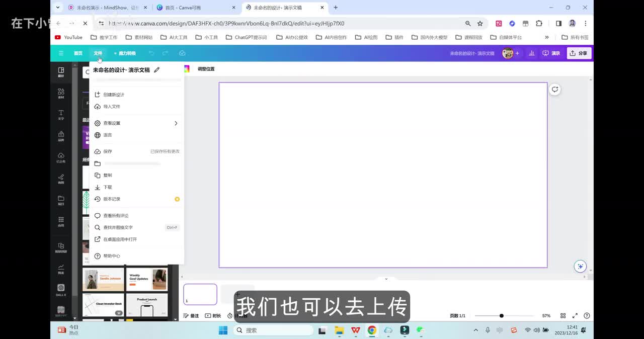The image size is (644, 339).
Task: Switch to grid view of pages
Action: click(x=563, y=316)
